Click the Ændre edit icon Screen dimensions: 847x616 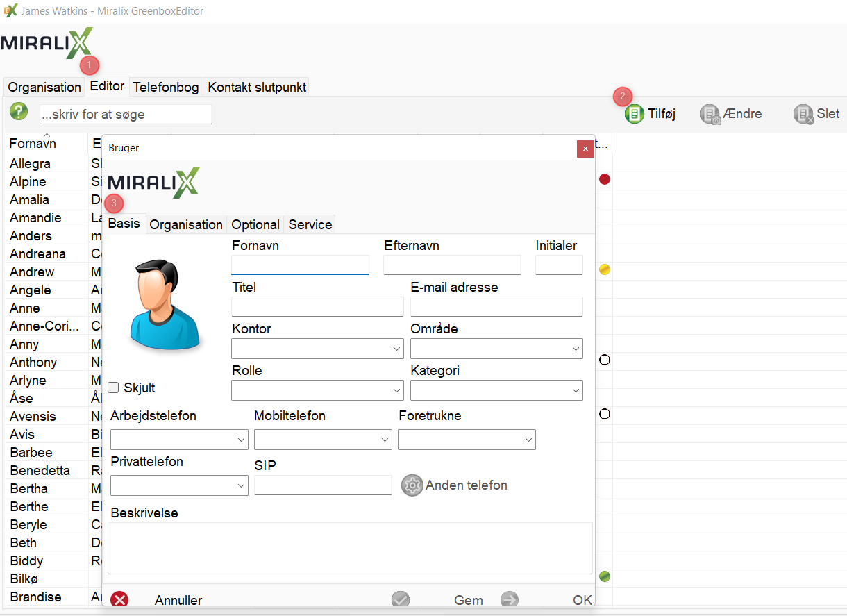pyautogui.click(x=710, y=114)
